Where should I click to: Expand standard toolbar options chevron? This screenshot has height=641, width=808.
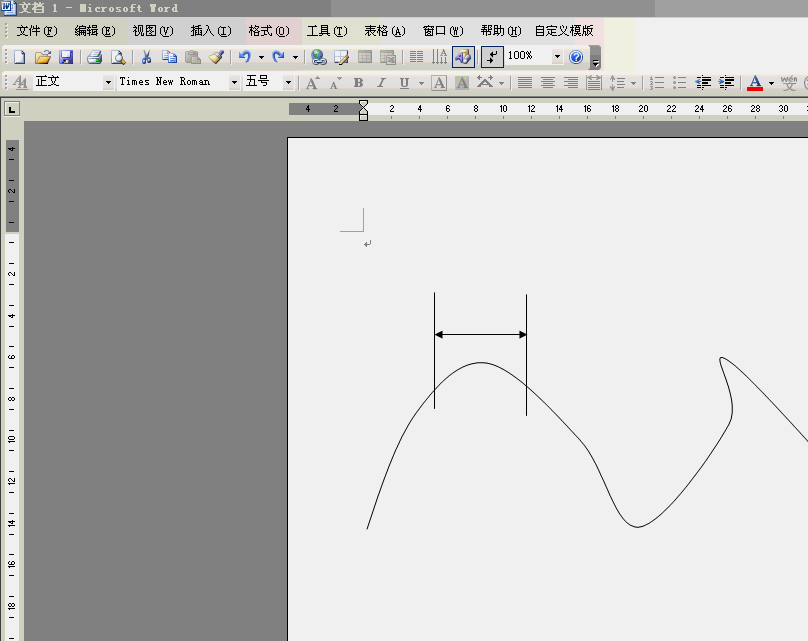click(x=595, y=57)
